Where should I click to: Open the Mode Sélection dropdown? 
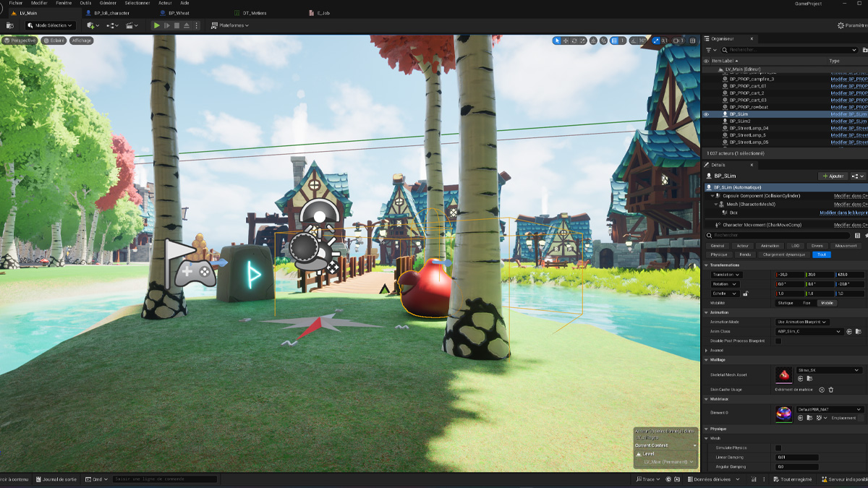pos(50,25)
